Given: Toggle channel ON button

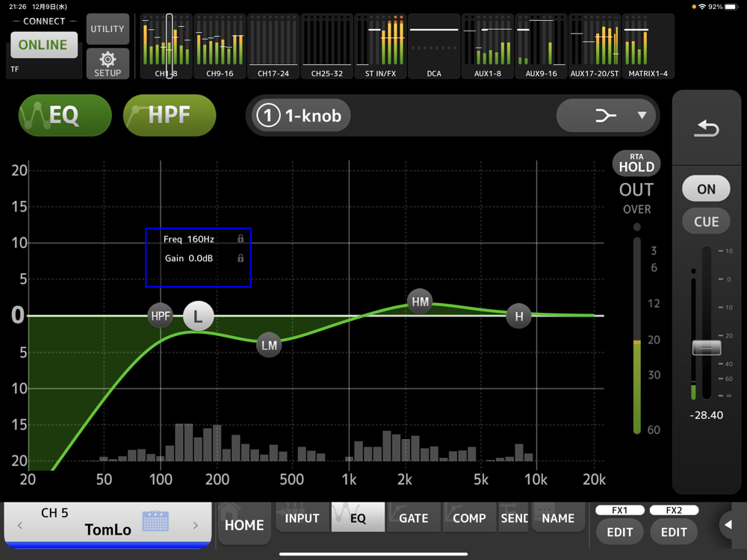Looking at the screenshot, I should click(x=706, y=189).
